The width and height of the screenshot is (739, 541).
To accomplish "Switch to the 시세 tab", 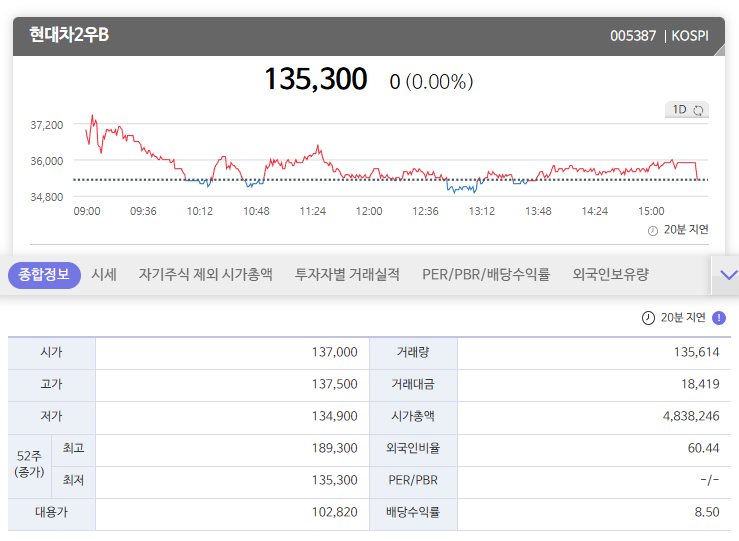I will point(104,274).
